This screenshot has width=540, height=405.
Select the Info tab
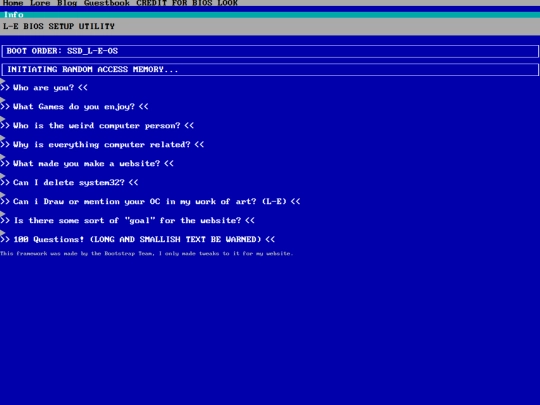click(14, 15)
